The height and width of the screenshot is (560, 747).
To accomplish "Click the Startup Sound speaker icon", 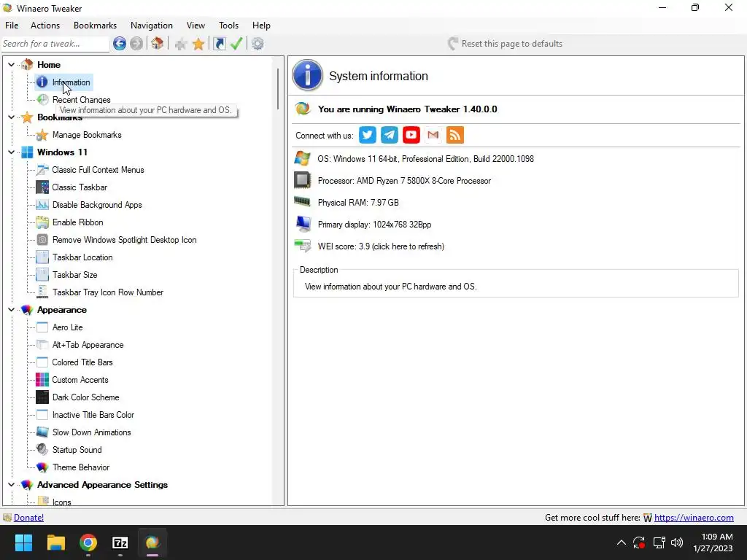I will pyautogui.click(x=42, y=450).
